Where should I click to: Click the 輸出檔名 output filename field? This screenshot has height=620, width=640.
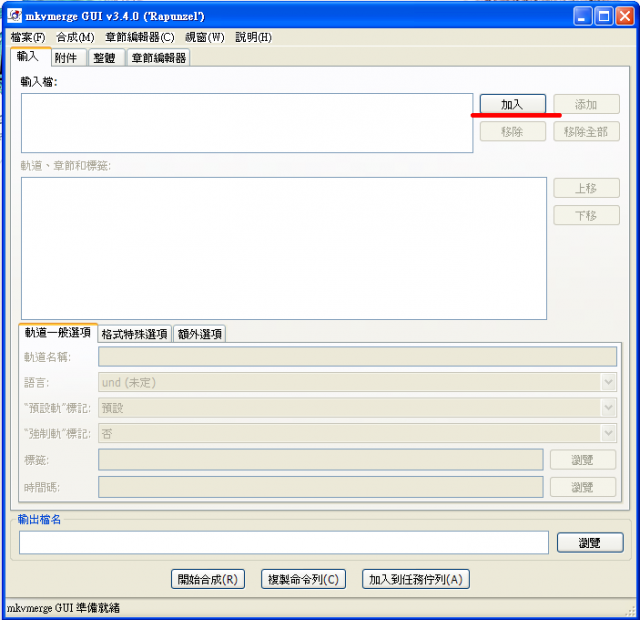click(x=284, y=542)
